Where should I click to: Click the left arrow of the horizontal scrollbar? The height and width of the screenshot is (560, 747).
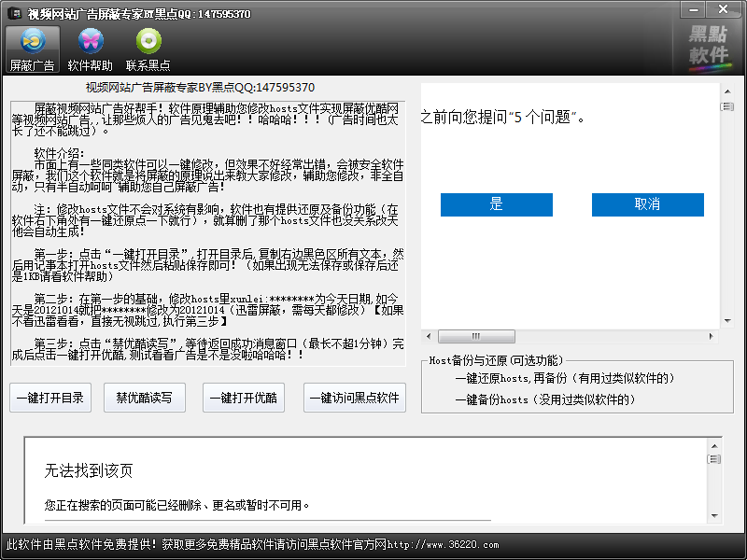click(429, 336)
